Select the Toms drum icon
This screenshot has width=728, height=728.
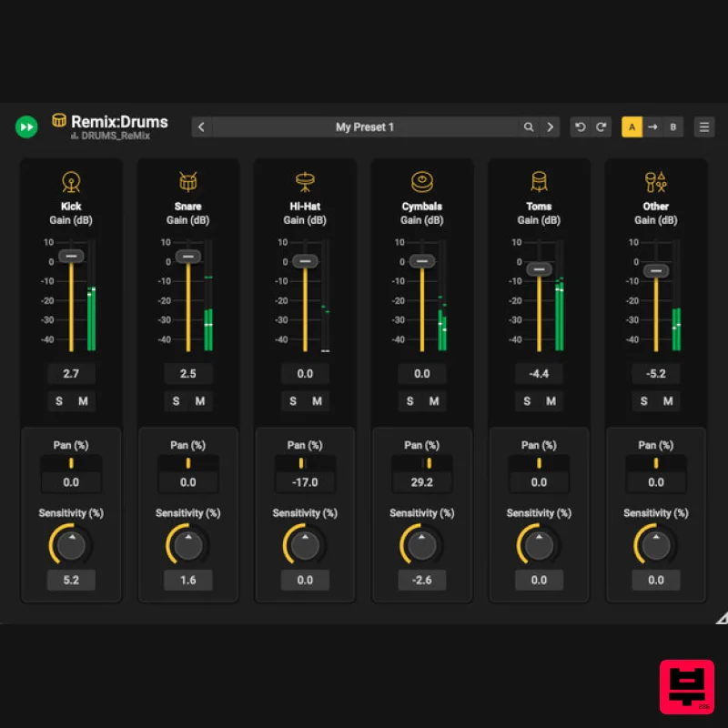539,181
